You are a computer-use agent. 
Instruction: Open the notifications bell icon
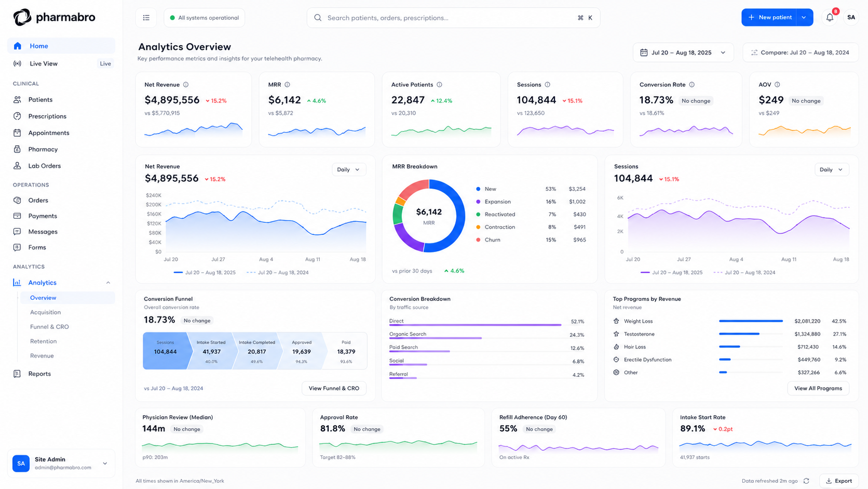point(830,18)
